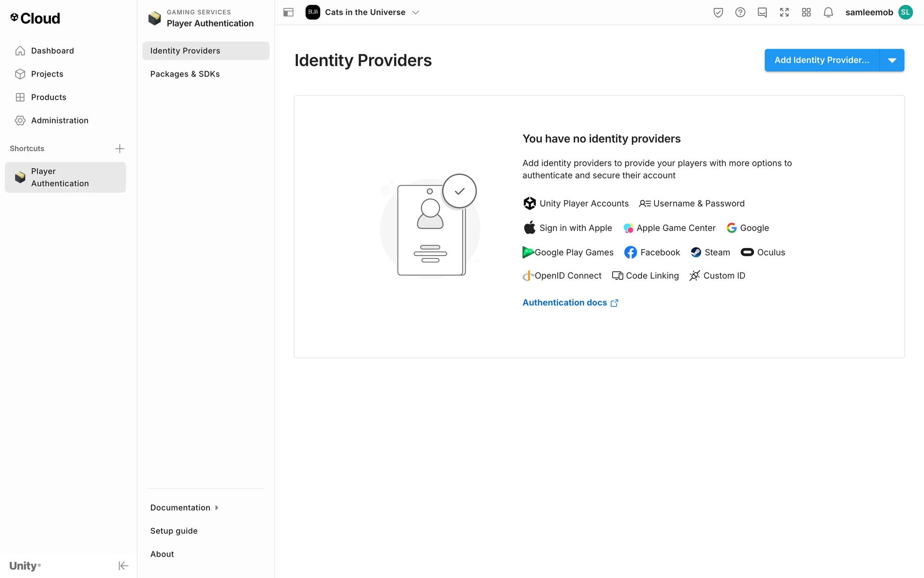Click the apps grid icon in header
Image resolution: width=924 pixels, height=578 pixels.
(x=806, y=13)
